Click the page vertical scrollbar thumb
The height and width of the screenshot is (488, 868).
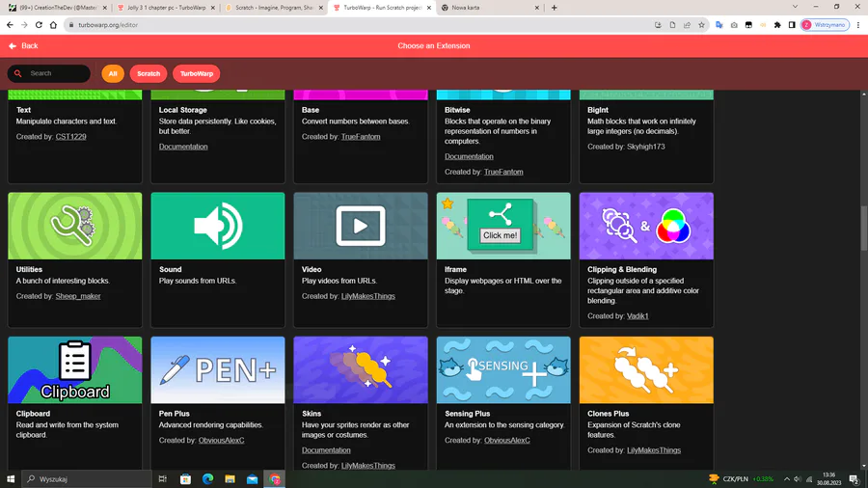(863, 228)
